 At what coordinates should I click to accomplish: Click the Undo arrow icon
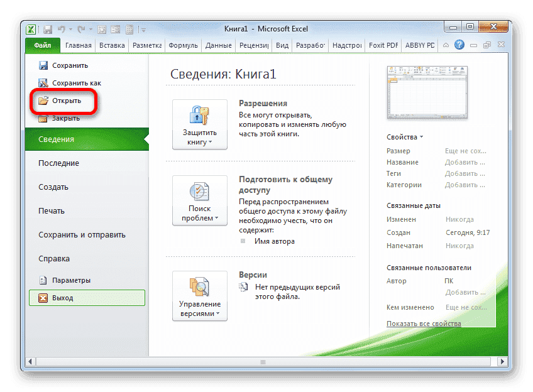[62, 29]
